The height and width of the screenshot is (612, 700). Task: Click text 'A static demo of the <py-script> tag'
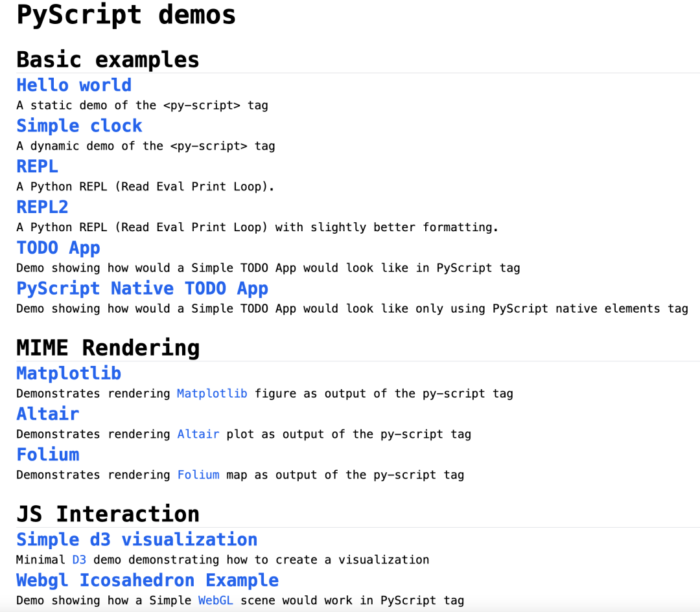click(143, 106)
